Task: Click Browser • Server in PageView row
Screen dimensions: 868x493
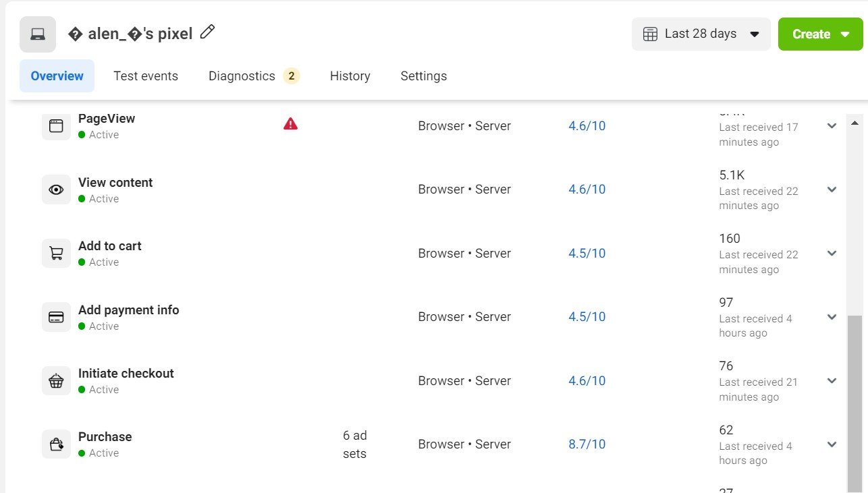Action: point(464,126)
